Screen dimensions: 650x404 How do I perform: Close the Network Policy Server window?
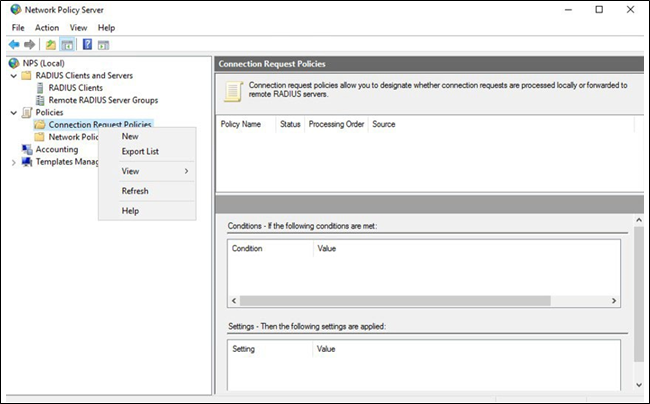pos(630,10)
